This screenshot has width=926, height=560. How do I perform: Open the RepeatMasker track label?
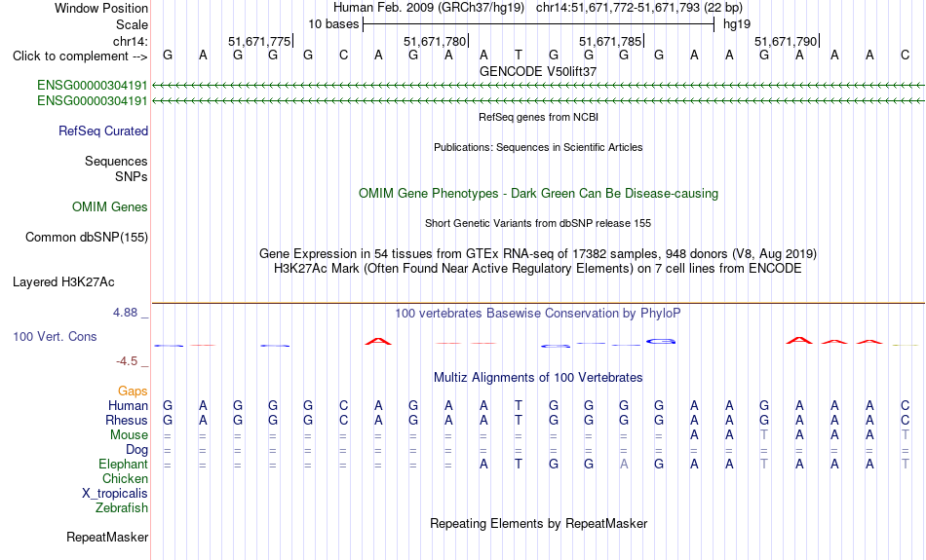click(107, 537)
